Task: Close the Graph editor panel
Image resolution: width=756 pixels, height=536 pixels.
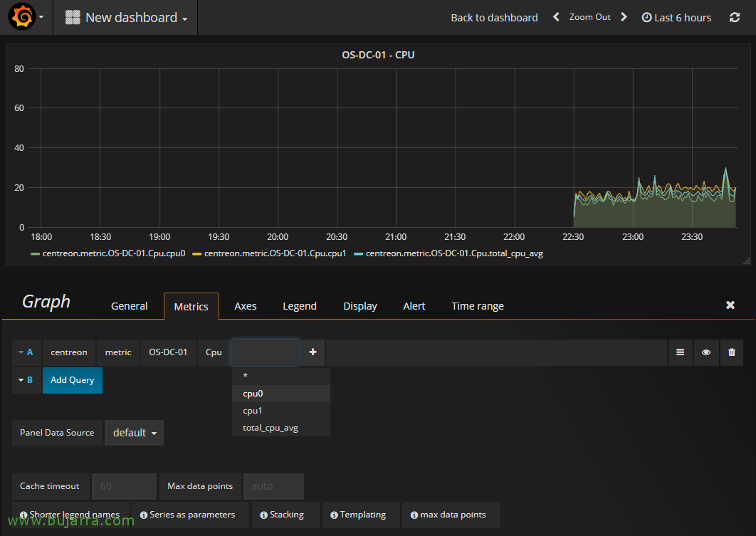Action: pos(730,305)
